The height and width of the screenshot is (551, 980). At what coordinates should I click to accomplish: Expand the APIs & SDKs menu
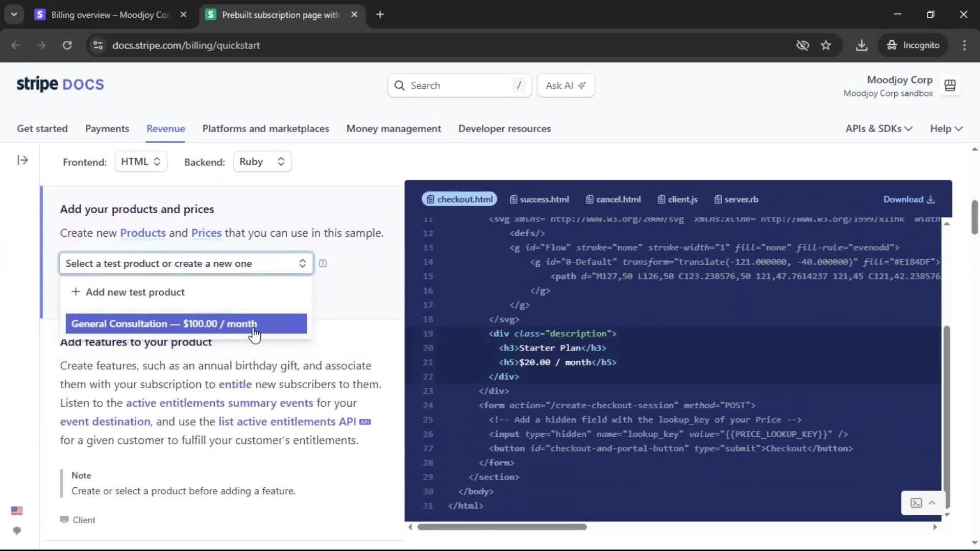878,129
